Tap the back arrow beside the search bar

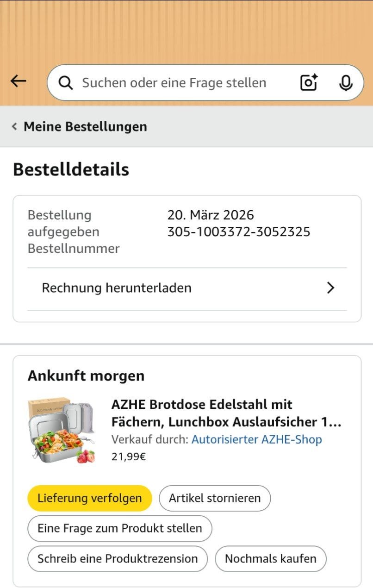tap(18, 81)
